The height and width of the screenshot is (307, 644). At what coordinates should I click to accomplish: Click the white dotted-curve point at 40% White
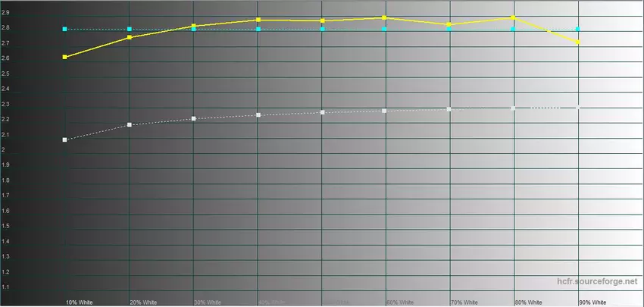pos(258,115)
